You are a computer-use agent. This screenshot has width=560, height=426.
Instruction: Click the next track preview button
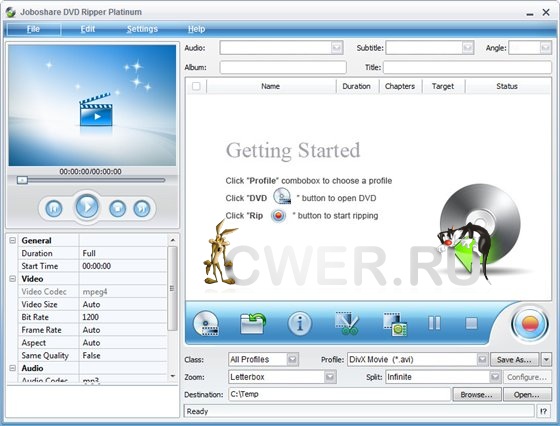click(142, 209)
